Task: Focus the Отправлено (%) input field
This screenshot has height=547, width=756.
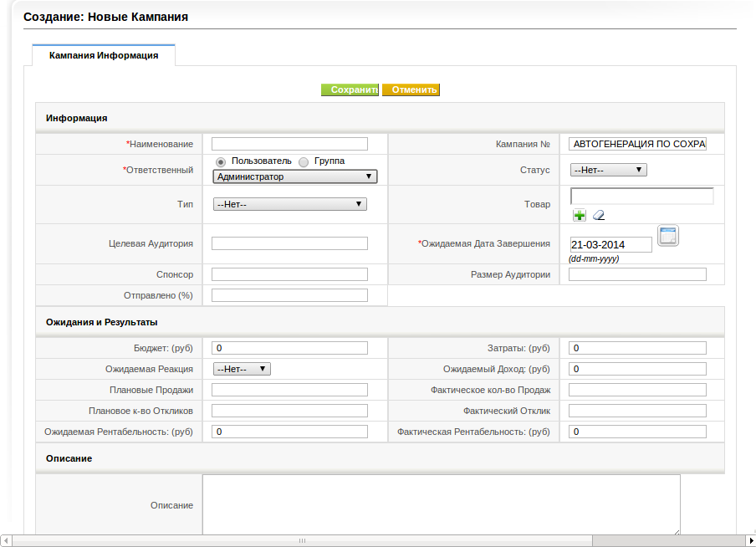Action: pyautogui.click(x=289, y=295)
